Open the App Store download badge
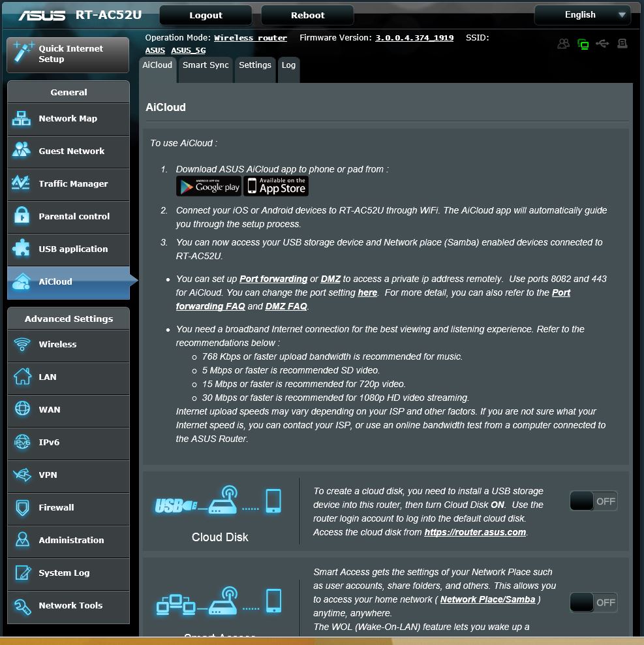The width and height of the screenshot is (644, 645). [x=276, y=186]
